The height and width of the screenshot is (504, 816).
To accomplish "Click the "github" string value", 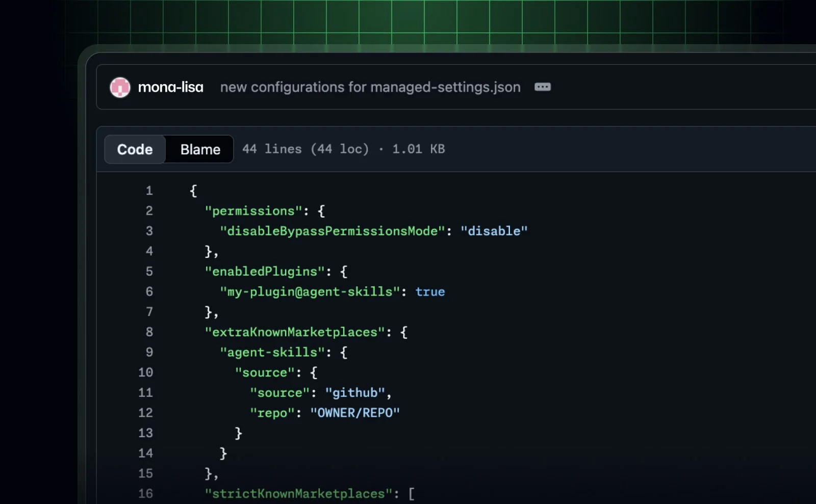I will (x=355, y=393).
